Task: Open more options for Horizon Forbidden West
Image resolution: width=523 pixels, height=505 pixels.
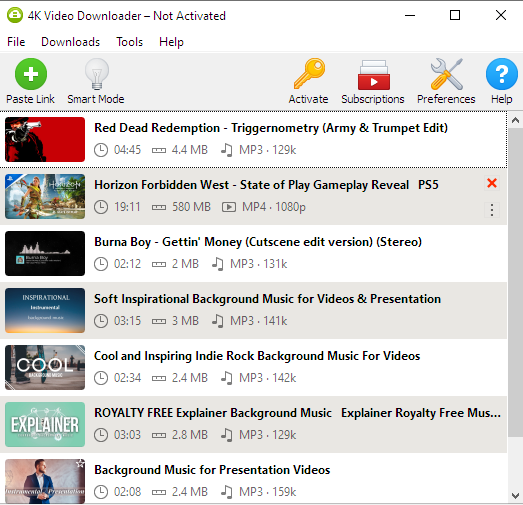Action: [x=492, y=210]
